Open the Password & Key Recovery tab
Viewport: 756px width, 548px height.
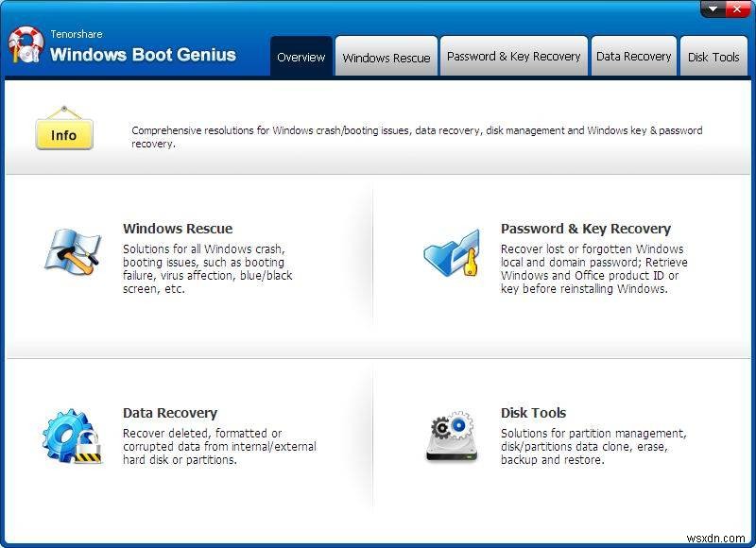click(x=513, y=57)
